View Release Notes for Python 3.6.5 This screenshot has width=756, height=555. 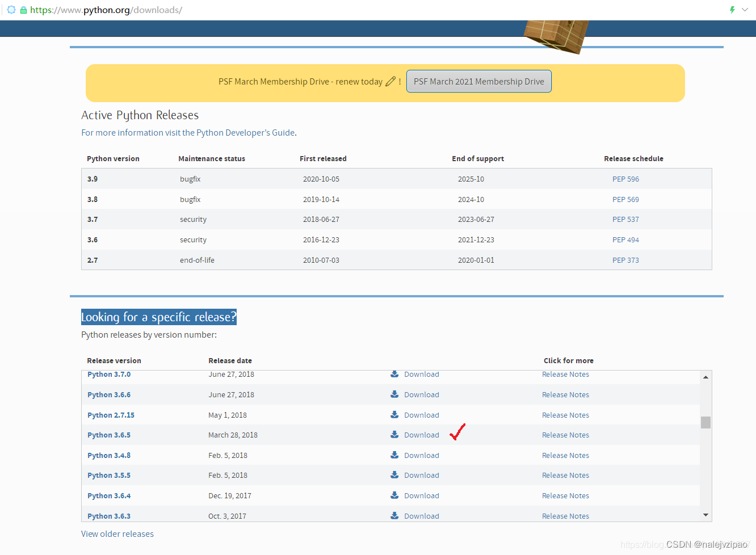[x=565, y=435]
